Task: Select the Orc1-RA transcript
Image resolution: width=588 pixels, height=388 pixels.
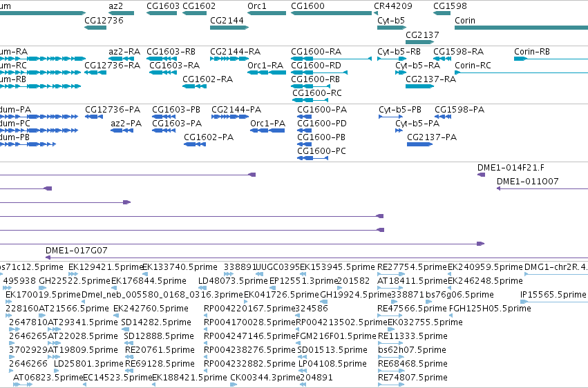Action: coord(267,72)
